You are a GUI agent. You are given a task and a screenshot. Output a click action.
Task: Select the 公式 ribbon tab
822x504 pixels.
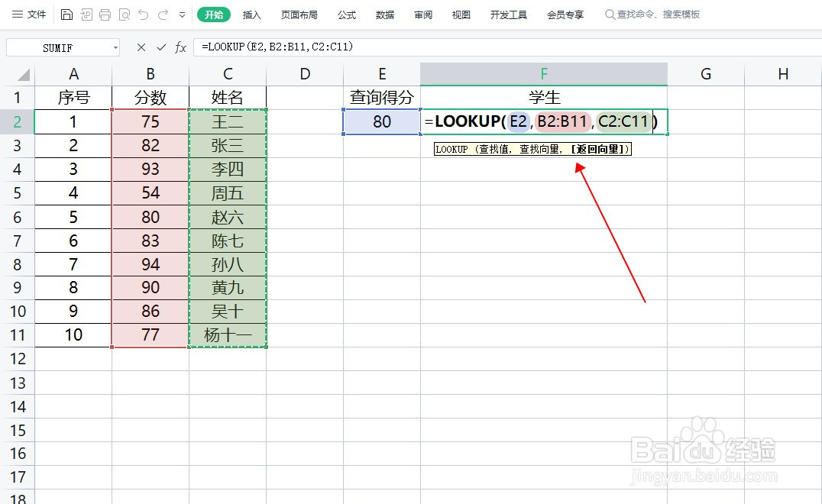[346, 14]
